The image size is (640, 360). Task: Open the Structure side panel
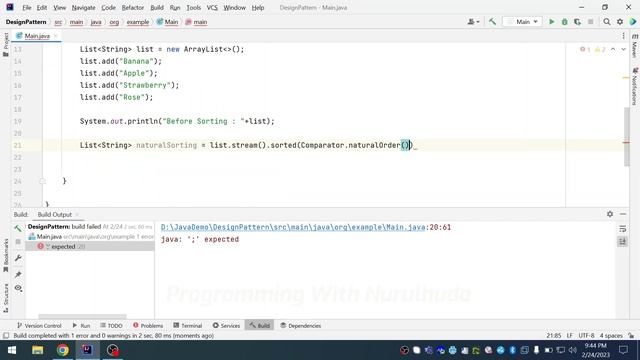coord(6,298)
